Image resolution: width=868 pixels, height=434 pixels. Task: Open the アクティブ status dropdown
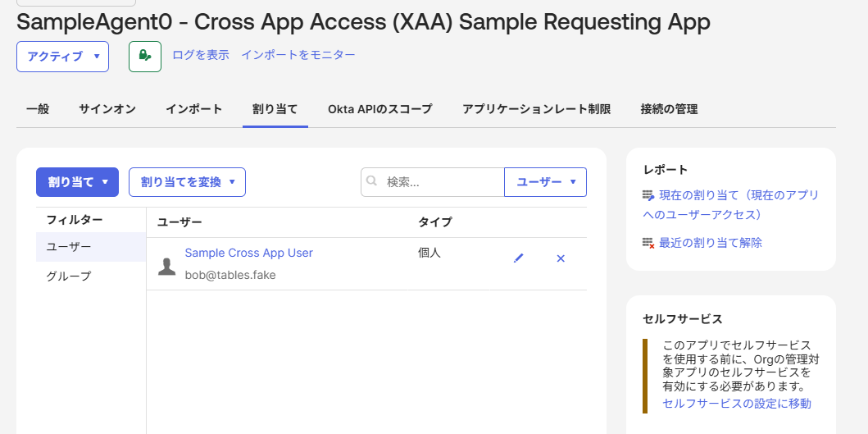[x=62, y=57]
